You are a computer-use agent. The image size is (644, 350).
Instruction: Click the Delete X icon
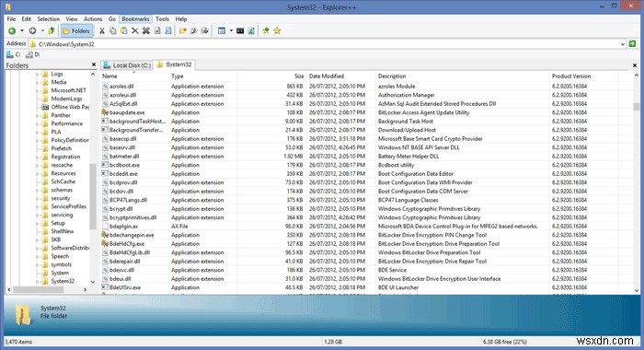pos(134,30)
